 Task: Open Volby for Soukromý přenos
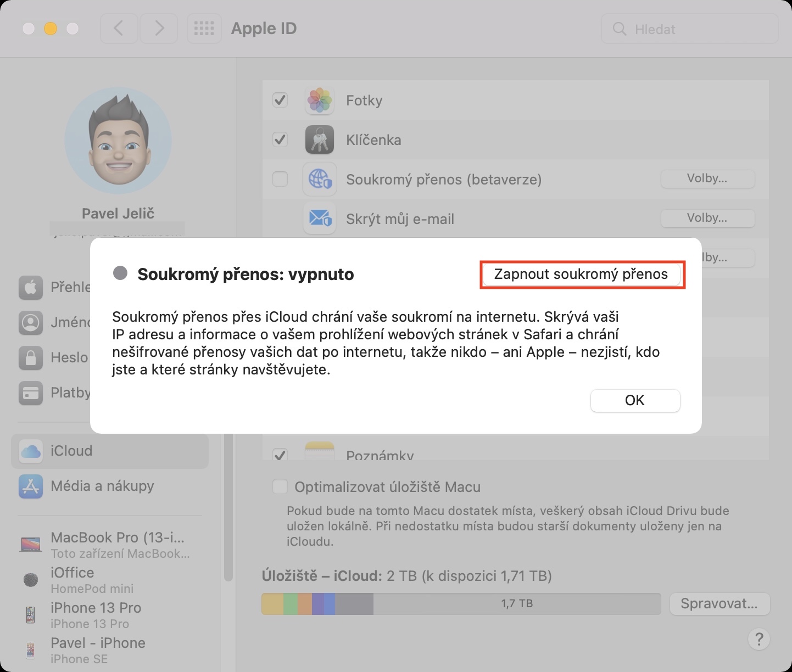(707, 178)
